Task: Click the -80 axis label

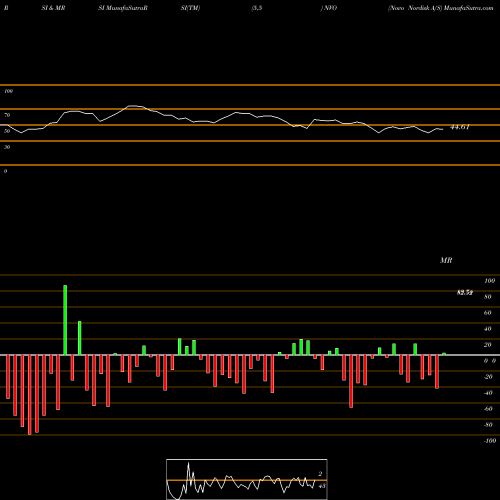Action: click(x=488, y=425)
